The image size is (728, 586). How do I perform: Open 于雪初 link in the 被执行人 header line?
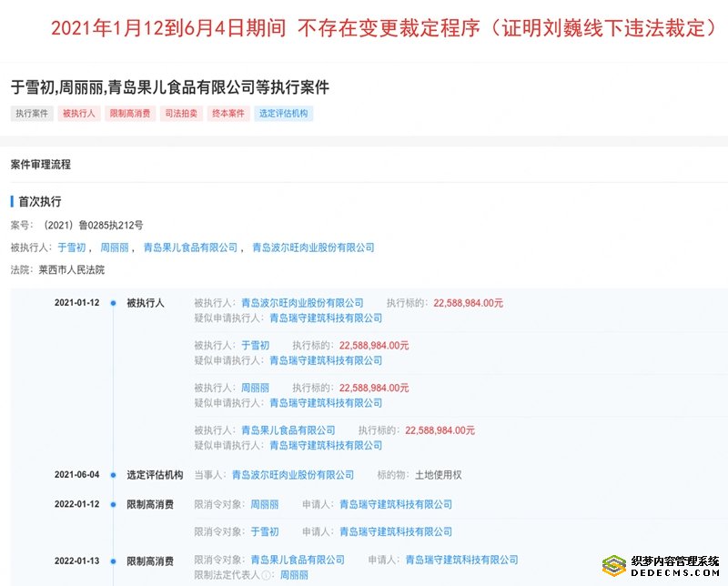pyautogui.click(x=72, y=248)
